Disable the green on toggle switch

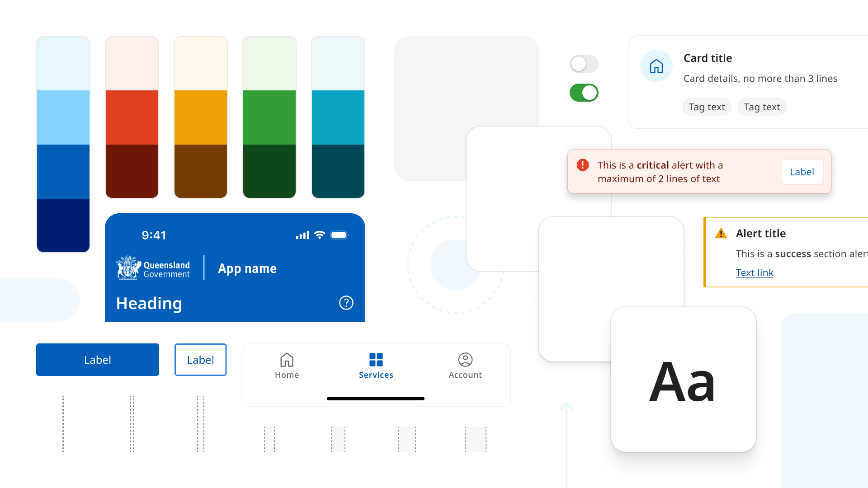584,93
